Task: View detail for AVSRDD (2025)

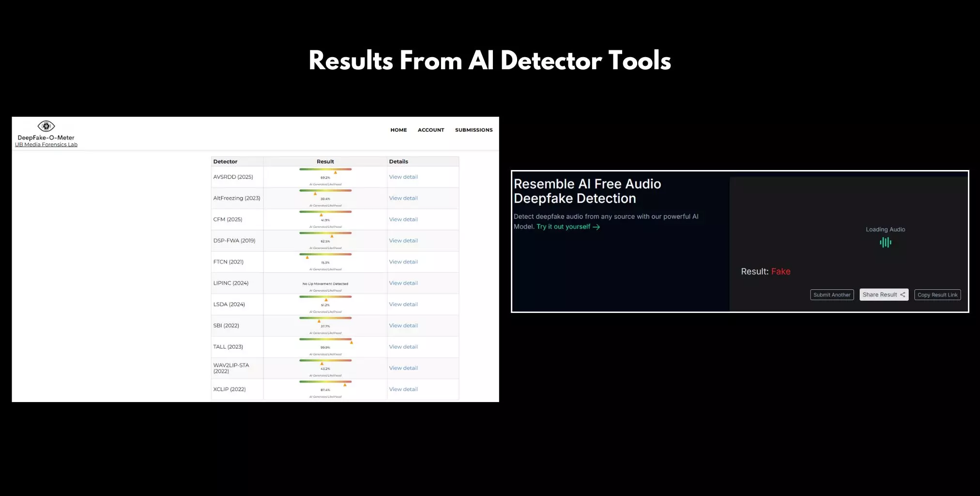Action: tap(403, 177)
